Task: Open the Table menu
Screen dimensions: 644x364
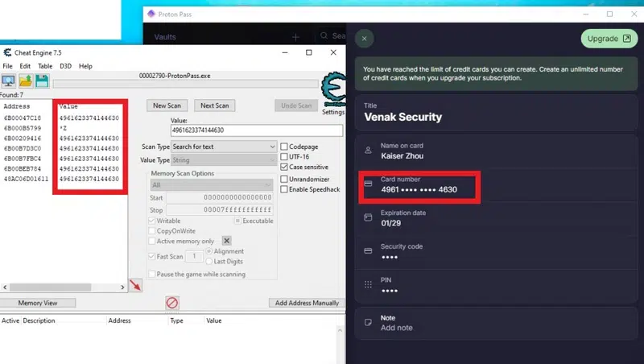Action: 45,66
